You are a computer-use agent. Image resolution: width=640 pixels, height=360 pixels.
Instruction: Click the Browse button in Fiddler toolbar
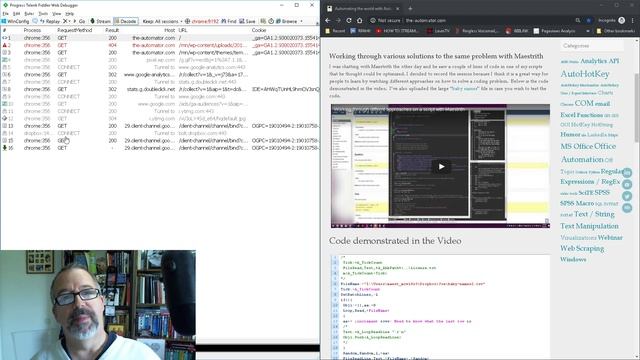287,21
